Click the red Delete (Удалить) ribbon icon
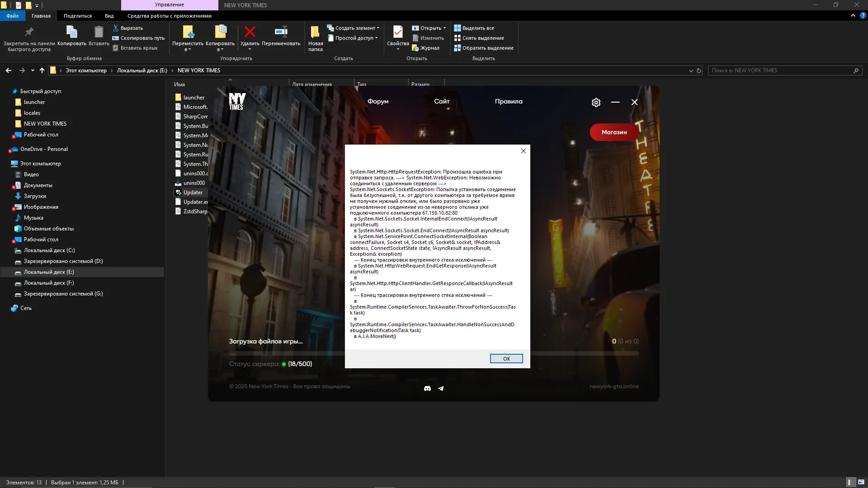 (x=250, y=33)
